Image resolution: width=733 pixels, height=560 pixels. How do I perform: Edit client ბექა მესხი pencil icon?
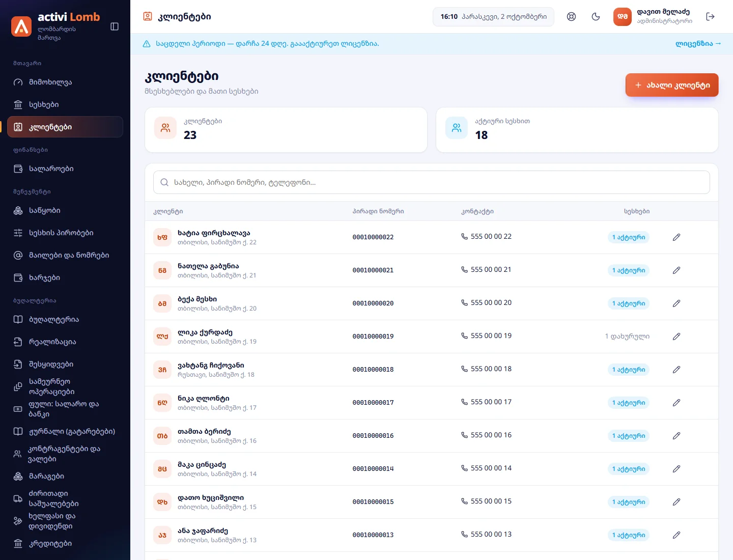[676, 303]
